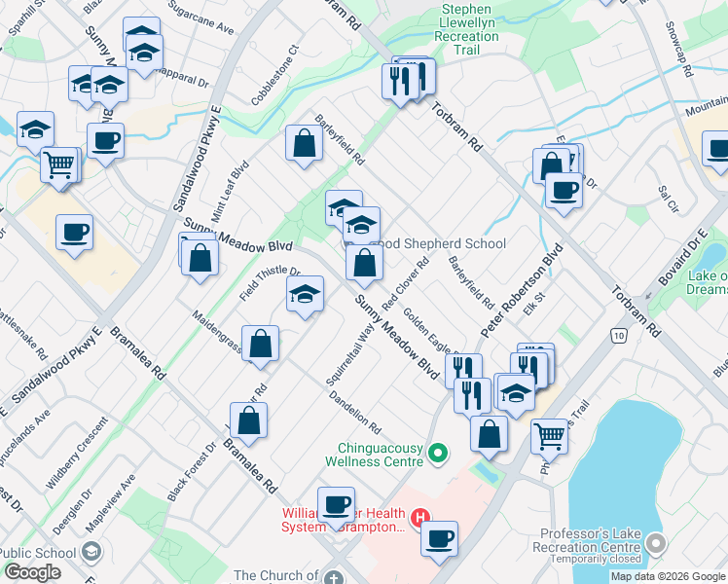Click the Map data ©2026 Google text
Image resolution: width=728 pixels, height=584 pixels.
[x=668, y=576]
